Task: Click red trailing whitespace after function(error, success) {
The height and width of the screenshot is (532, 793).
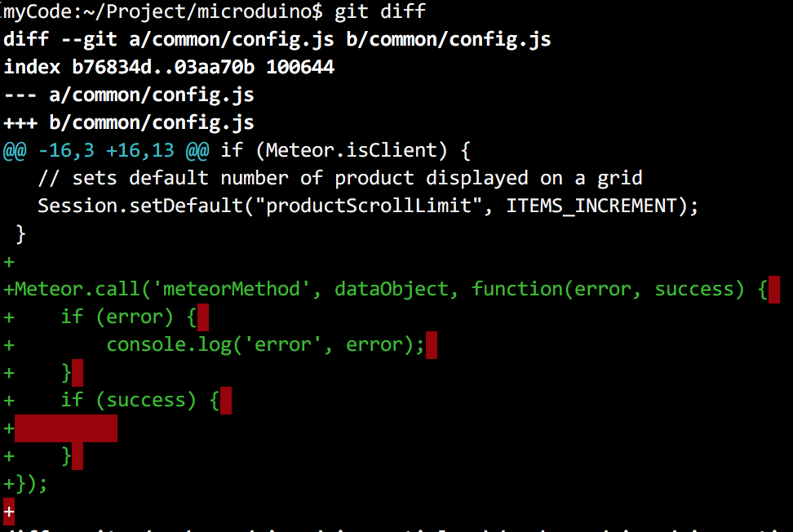Action: [x=773, y=290]
